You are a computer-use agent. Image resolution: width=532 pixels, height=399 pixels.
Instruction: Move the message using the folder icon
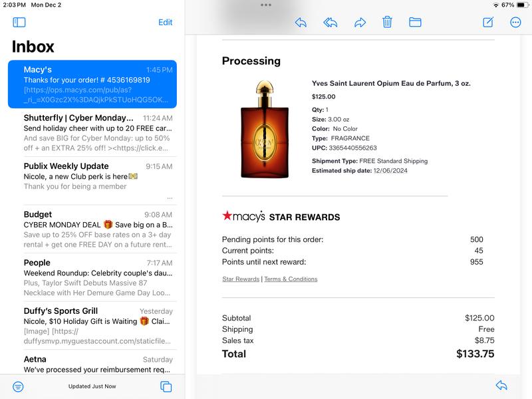point(415,23)
